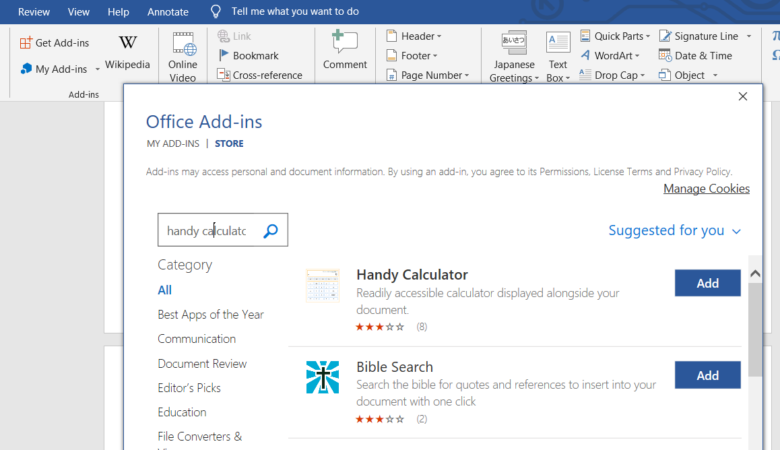Screen dimensions: 780x450
Task: Add a new Comment
Action: [345, 50]
